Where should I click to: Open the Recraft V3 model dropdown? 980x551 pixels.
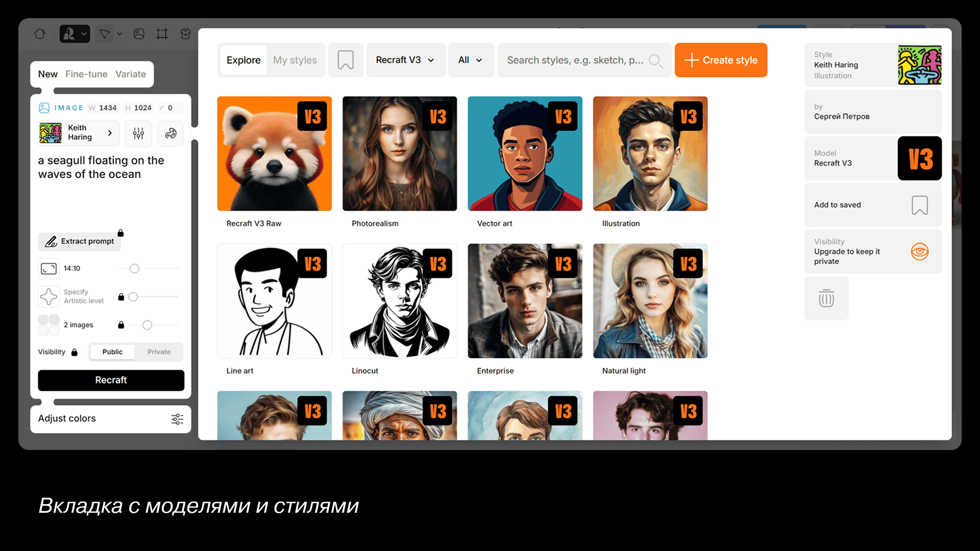[x=405, y=60]
